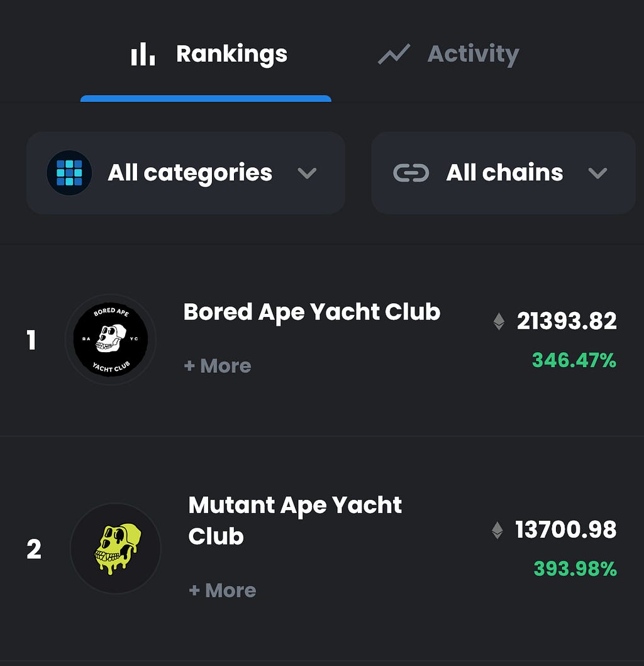Open the All categories dropdown
644x666 pixels.
click(186, 173)
